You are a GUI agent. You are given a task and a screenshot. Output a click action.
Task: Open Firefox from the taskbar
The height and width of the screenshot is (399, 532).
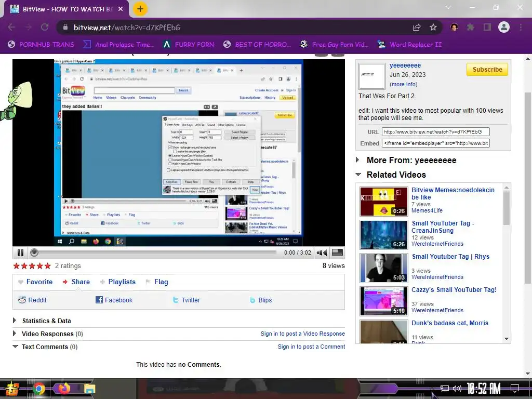(63, 389)
